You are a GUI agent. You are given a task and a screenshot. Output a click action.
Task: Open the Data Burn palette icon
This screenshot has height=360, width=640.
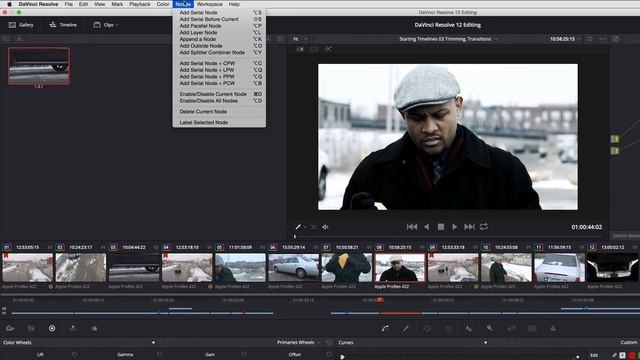point(553,328)
